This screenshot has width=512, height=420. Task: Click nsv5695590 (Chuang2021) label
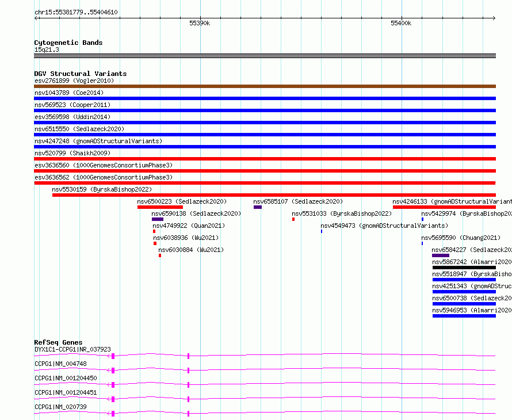(x=461, y=238)
